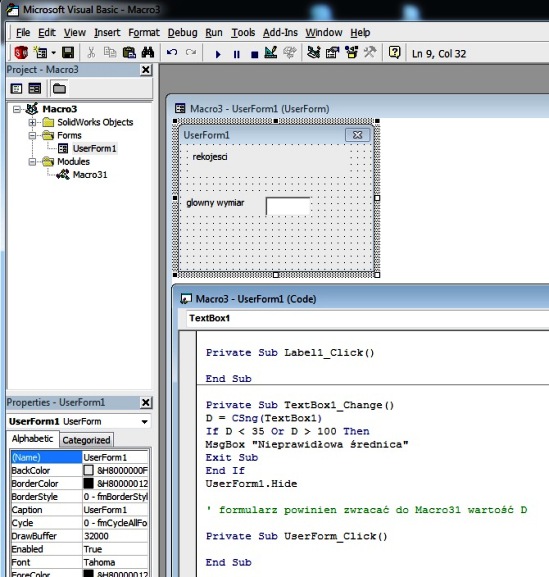This screenshot has height=577, width=549.
Task: Click the BorderColor black swatch
Action: [88, 484]
